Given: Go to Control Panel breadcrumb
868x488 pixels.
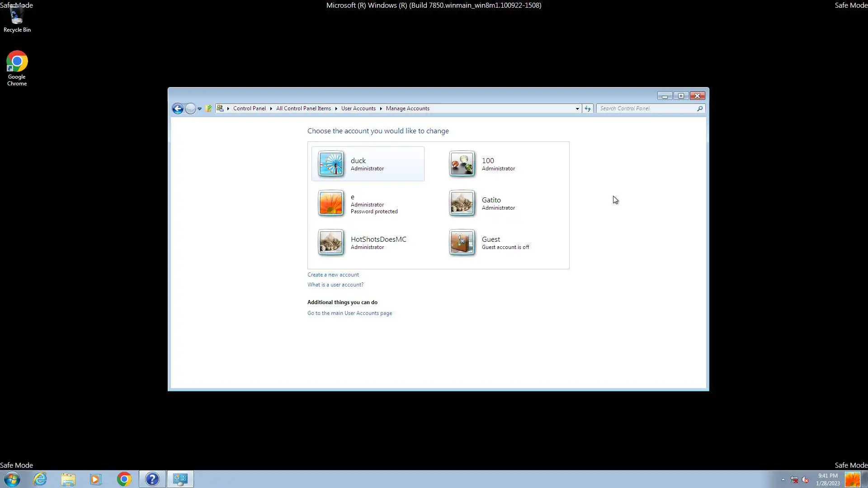Looking at the screenshot, I should tap(249, 108).
